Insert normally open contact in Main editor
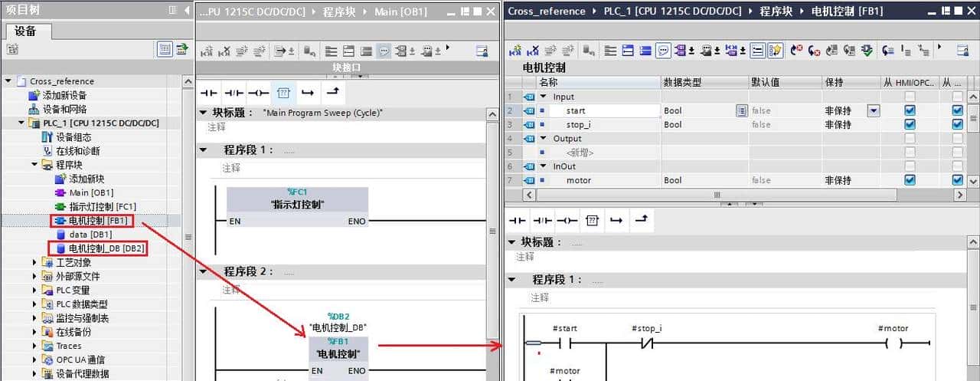 coord(209,92)
